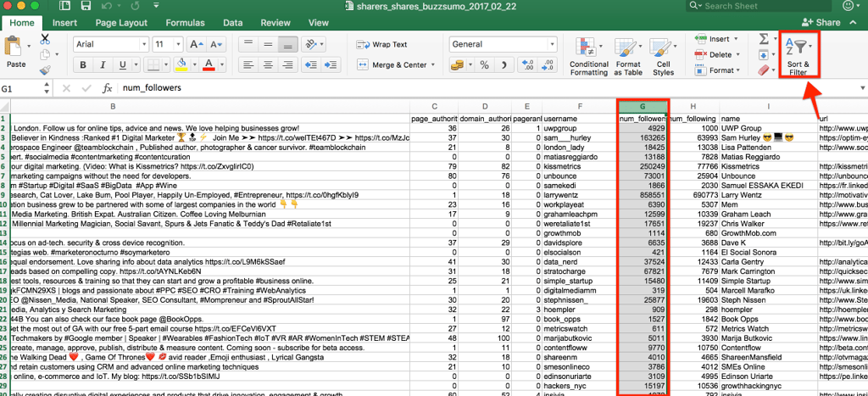Image resolution: width=868 pixels, height=396 pixels.
Task: Select the Format Painter brush
Action: [45, 70]
